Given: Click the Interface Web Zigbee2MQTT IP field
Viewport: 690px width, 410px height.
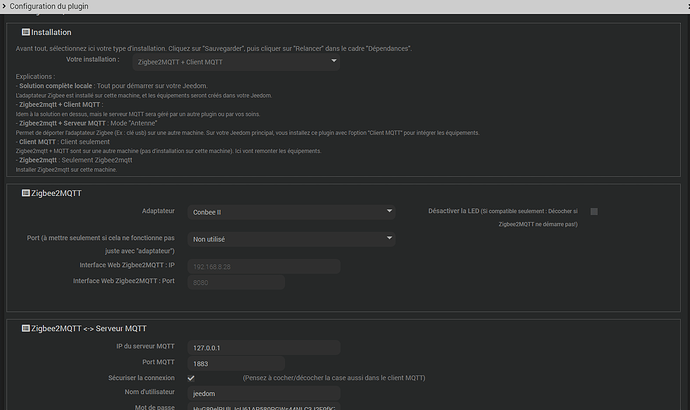Looking at the screenshot, I should (264, 267).
